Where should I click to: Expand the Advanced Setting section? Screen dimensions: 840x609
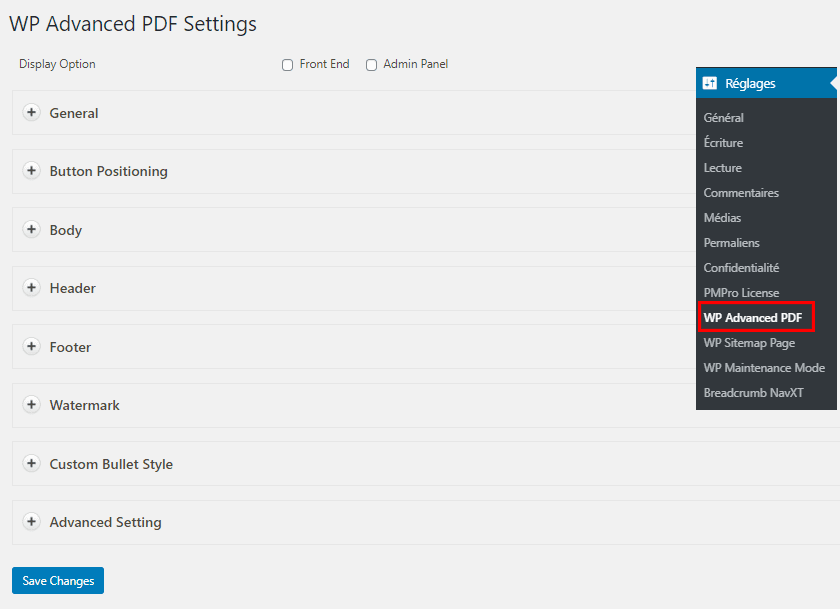click(x=31, y=522)
